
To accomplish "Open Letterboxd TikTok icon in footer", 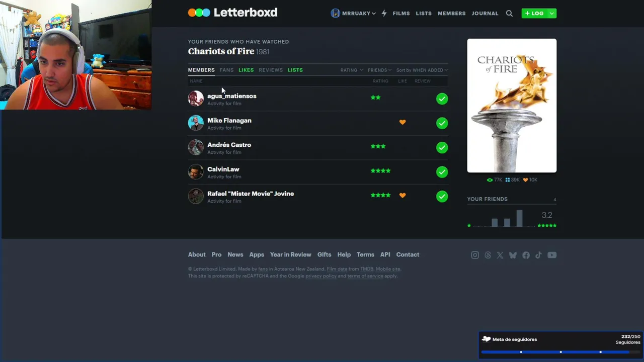I will pos(538,255).
